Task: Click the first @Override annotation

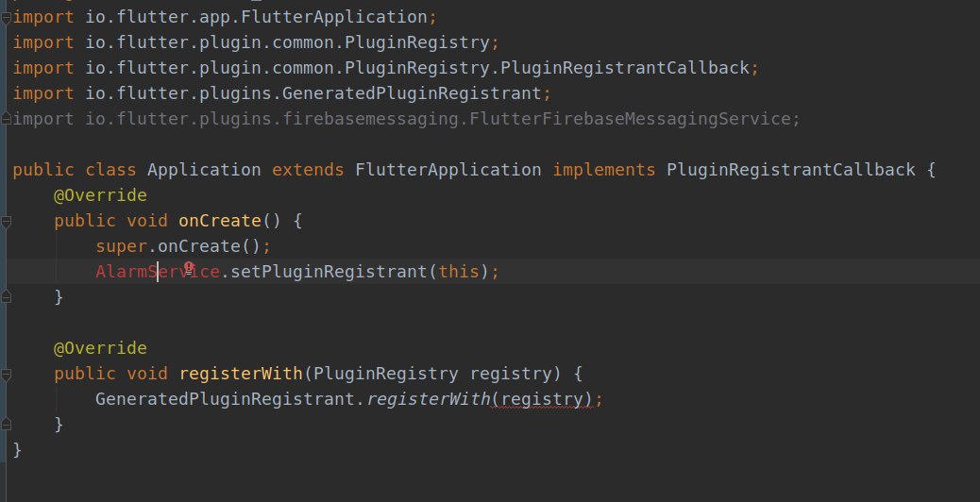Action: click(100, 195)
